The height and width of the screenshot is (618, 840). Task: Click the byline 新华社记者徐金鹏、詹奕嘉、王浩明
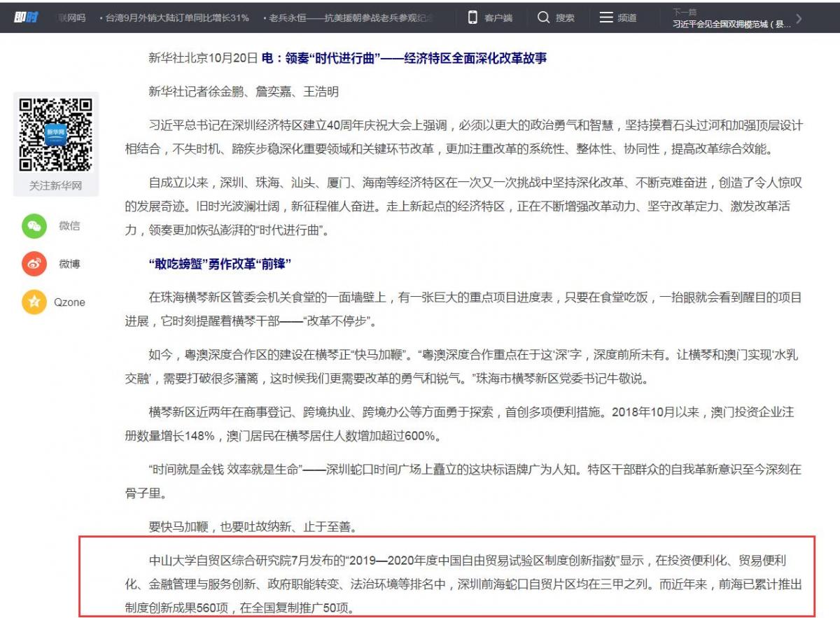click(x=244, y=92)
